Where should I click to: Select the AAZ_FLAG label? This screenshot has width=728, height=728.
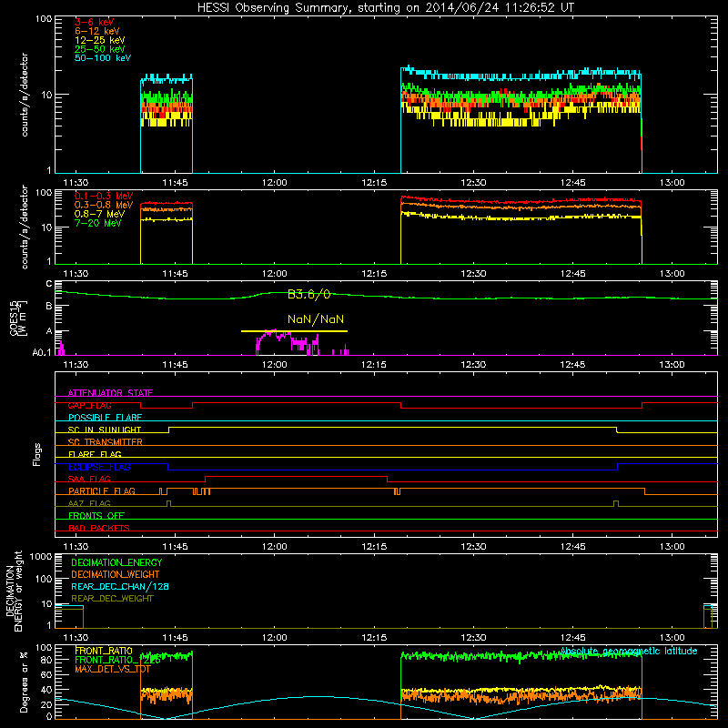(x=89, y=503)
